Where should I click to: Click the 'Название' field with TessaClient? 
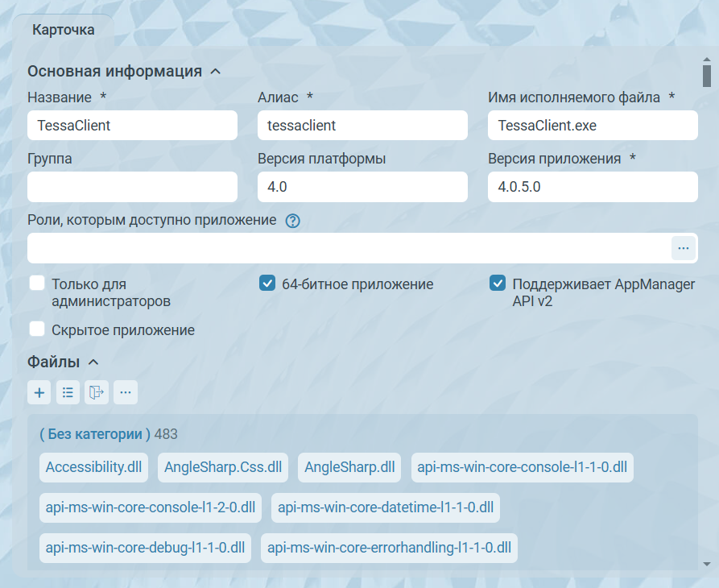tap(132, 126)
